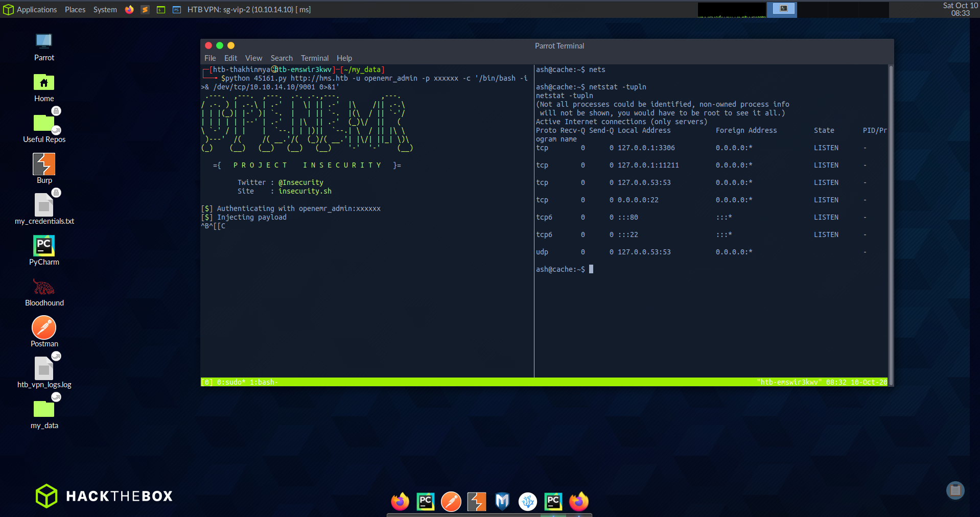This screenshot has height=517, width=980.
Task: Click Burp Suite launcher in top panel
Action: [145, 9]
